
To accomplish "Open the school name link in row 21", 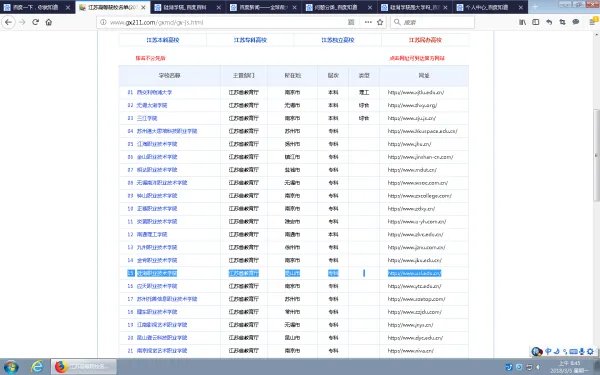I will coord(162,351).
